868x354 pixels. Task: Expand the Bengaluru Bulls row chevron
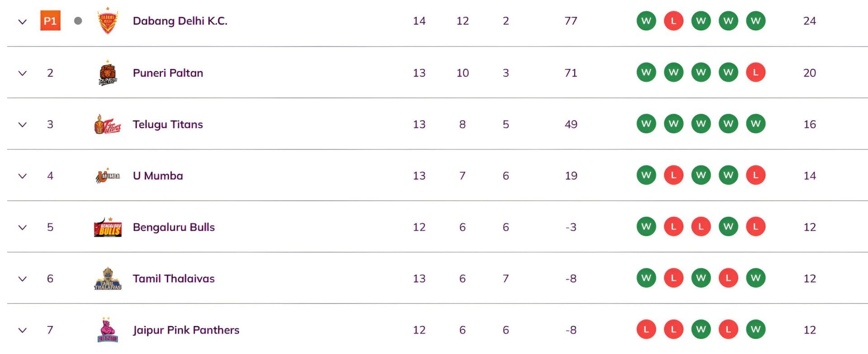[22, 228]
